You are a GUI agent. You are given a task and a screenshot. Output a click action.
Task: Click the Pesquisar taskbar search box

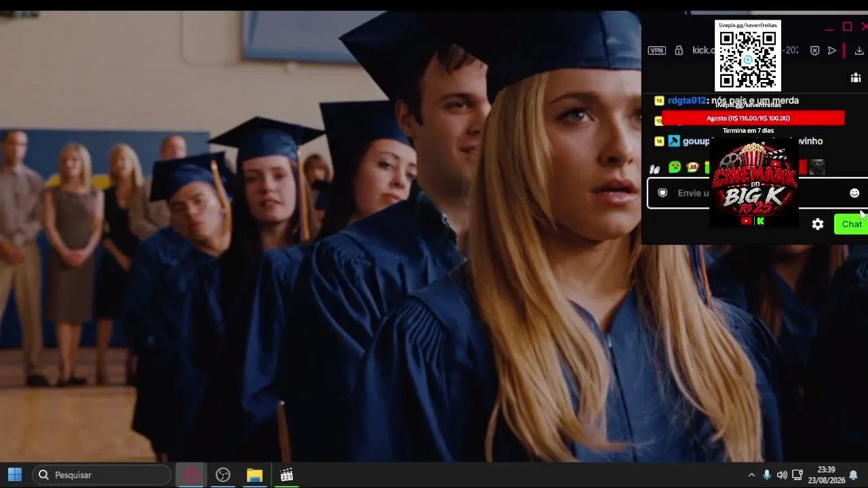pos(102,475)
